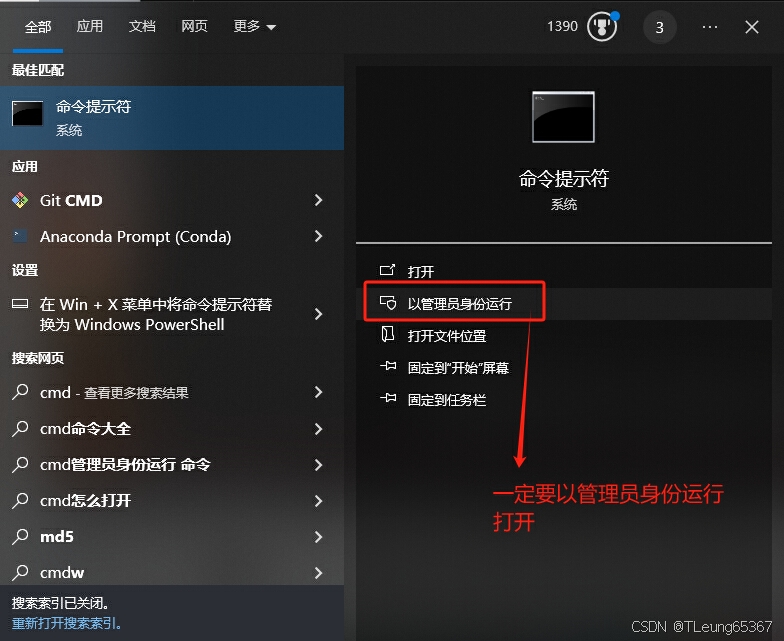784x641 pixels.
Task: Click the Anaconda Prompt icon
Action: [x=20, y=236]
